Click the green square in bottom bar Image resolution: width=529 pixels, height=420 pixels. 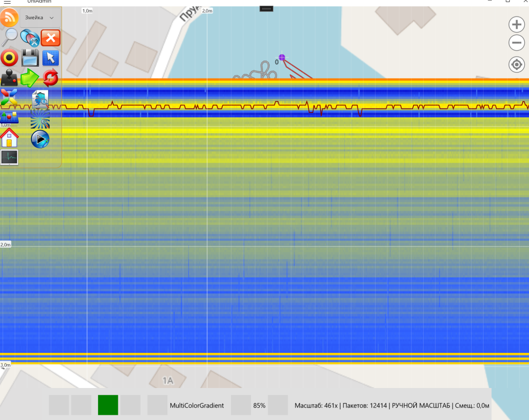coord(108,405)
